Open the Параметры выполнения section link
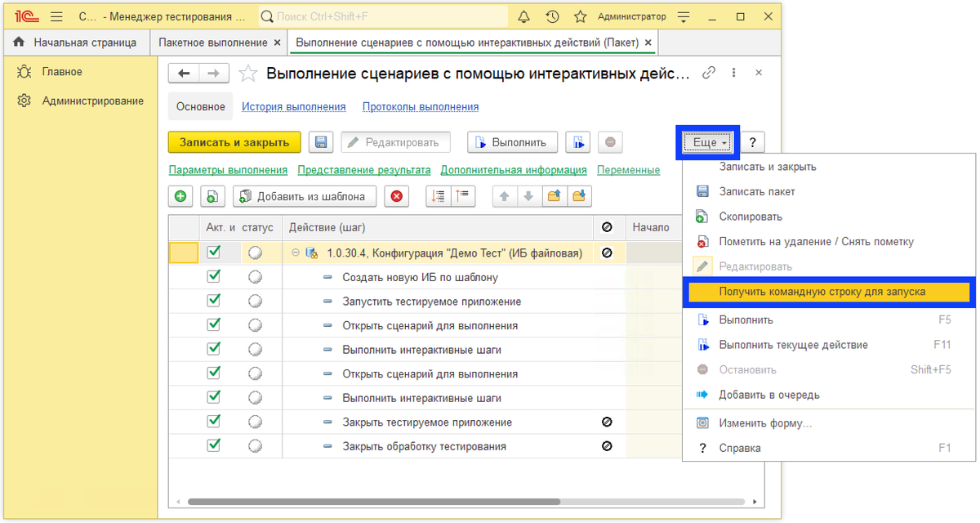980x523 pixels. pyautogui.click(x=228, y=170)
